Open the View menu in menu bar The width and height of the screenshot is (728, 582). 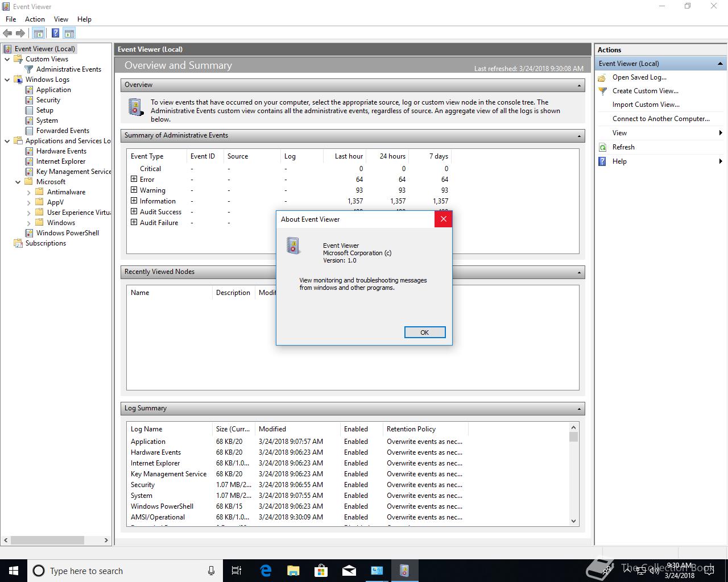coord(61,19)
